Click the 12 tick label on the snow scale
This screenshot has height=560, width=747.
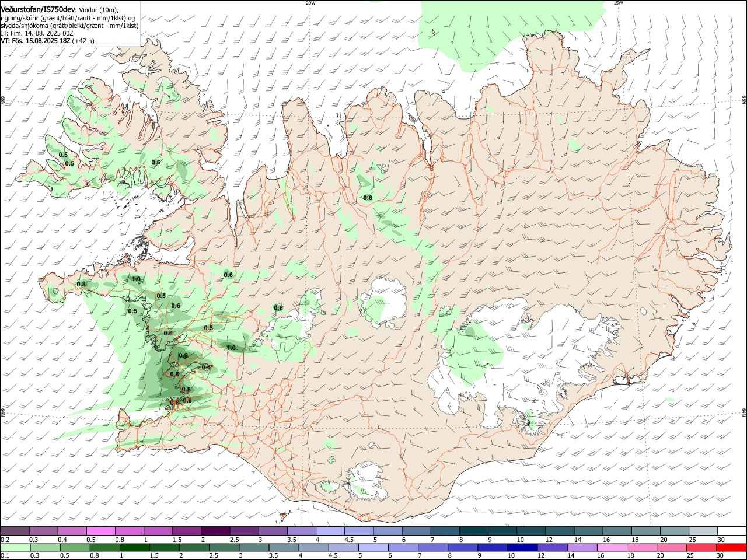549,540
